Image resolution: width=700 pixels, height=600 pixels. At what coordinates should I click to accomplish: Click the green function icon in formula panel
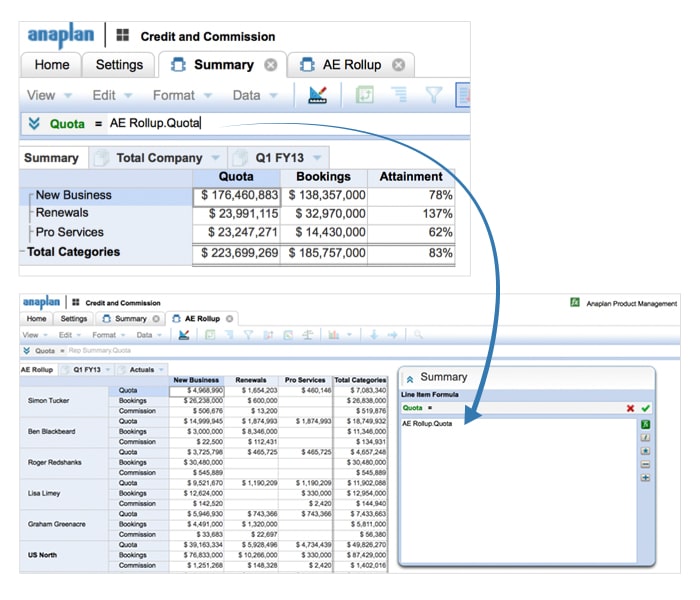coord(645,424)
